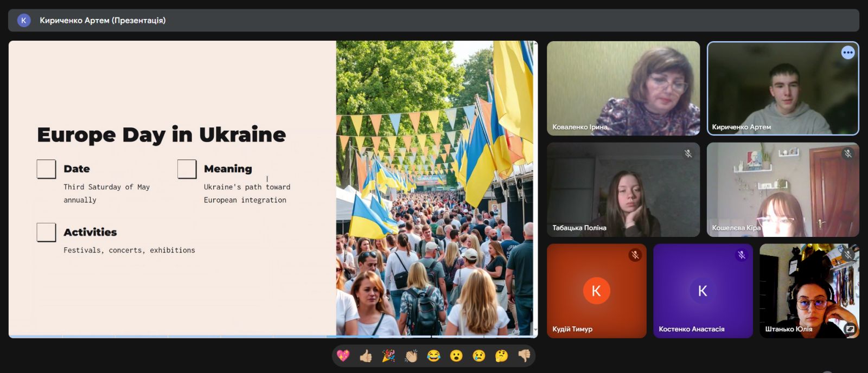Select Табацька Поліна video tile

[623, 190]
